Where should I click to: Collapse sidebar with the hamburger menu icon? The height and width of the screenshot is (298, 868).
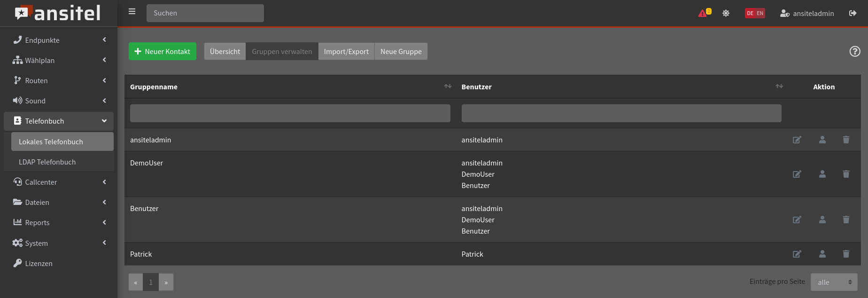coord(132,12)
